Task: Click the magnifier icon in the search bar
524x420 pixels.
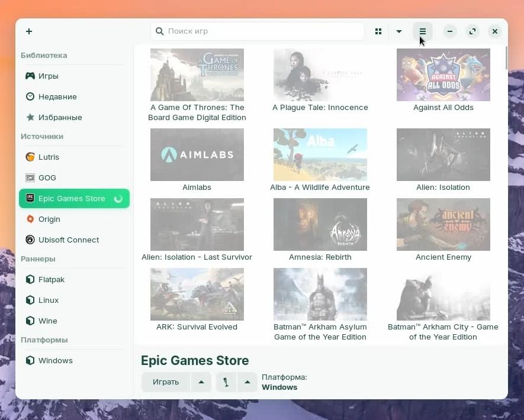Action: click(x=160, y=31)
